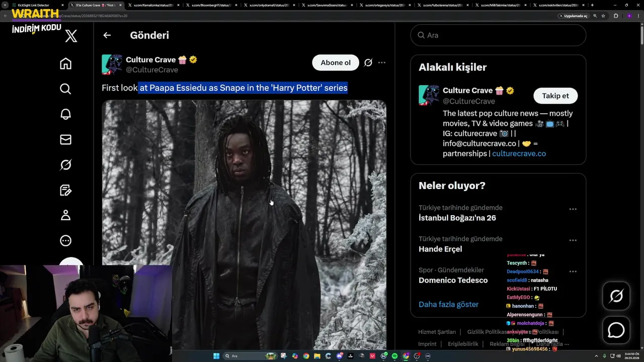
Task: Bookmark page with the star icon
Action: point(603,16)
